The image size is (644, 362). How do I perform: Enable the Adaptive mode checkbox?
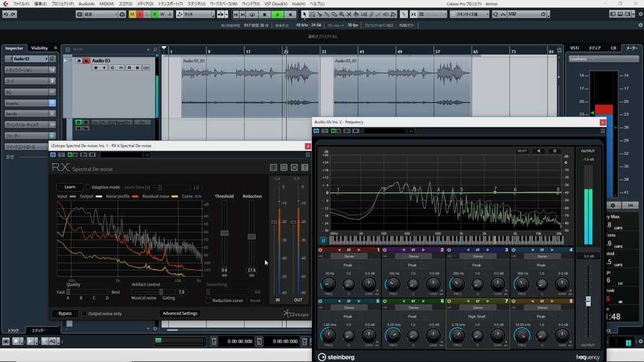coord(87,187)
